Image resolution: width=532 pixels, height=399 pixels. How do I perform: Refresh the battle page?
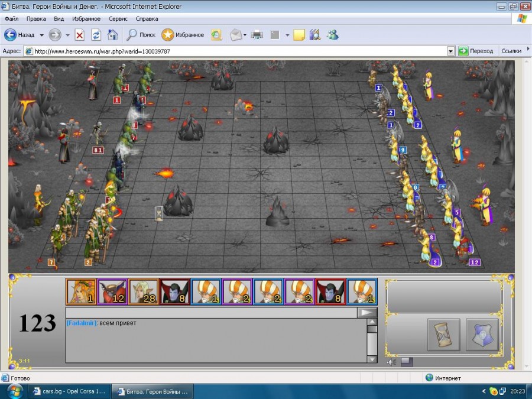point(96,35)
